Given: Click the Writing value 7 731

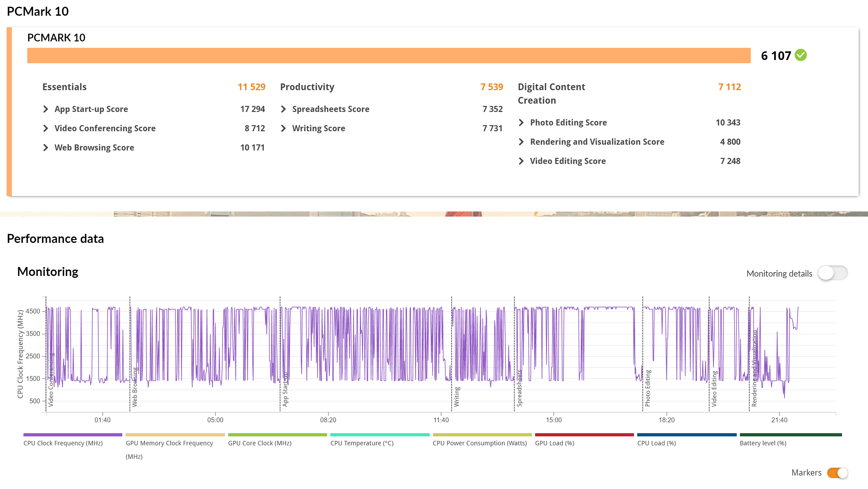Looking at the screenshot, I should click(492, 128).
